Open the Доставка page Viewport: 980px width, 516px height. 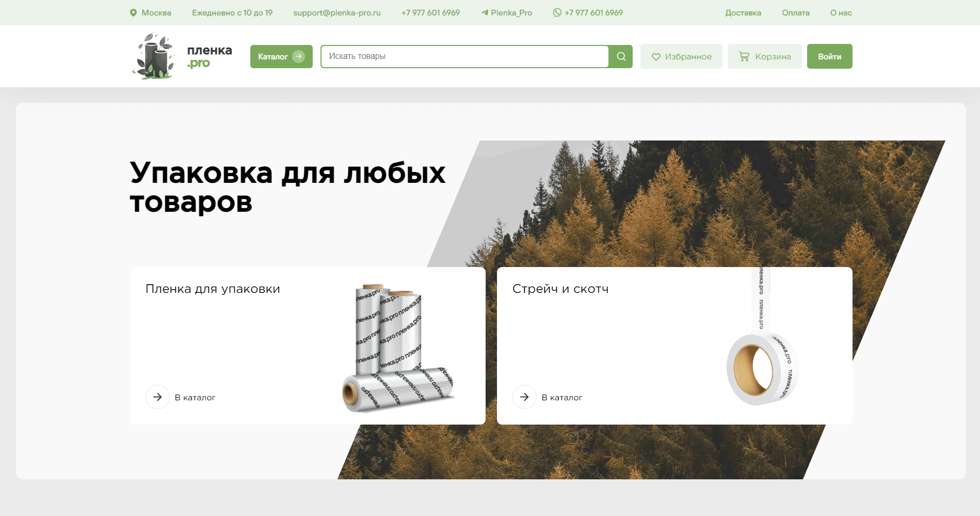(743, 13)
